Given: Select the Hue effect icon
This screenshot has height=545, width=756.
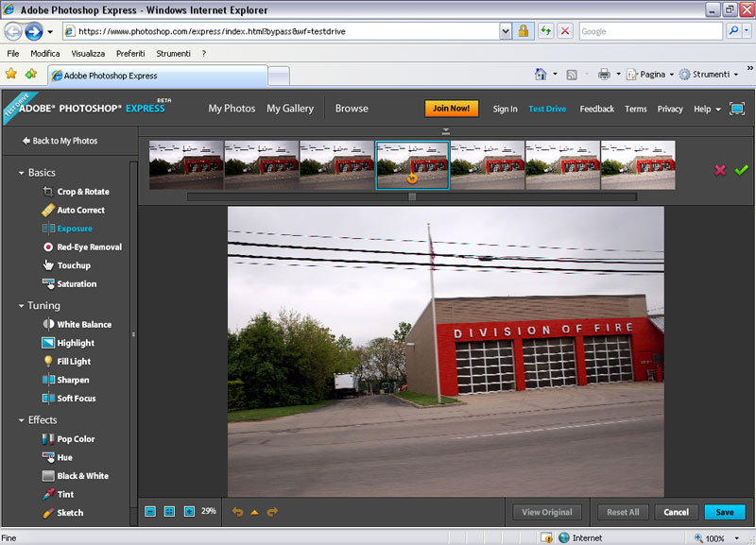Looking at the screenshot, I should click(48, 457).
